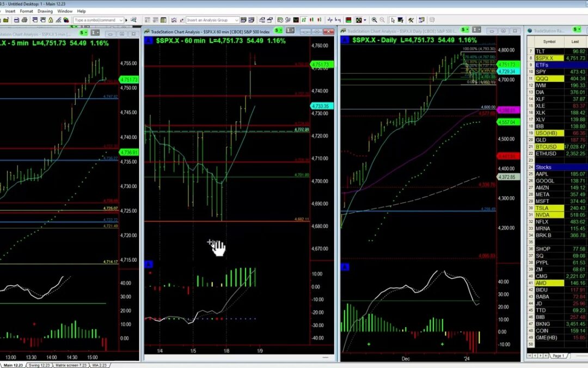
Task: Click the Symbol column header in RadarScreen
Action: (549, 41)
